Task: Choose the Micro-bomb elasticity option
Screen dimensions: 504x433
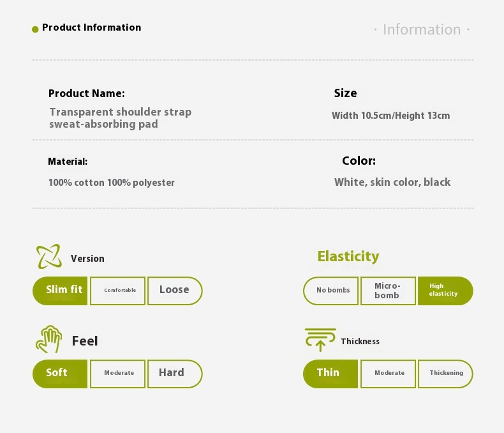Action: [388, 291]
